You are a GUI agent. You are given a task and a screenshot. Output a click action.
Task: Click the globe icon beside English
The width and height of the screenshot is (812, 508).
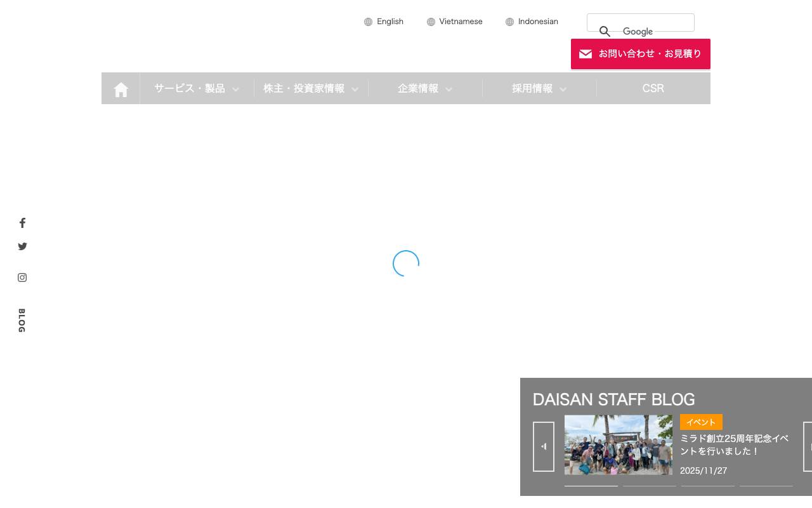pyautogui.click(x=368, y=22)
